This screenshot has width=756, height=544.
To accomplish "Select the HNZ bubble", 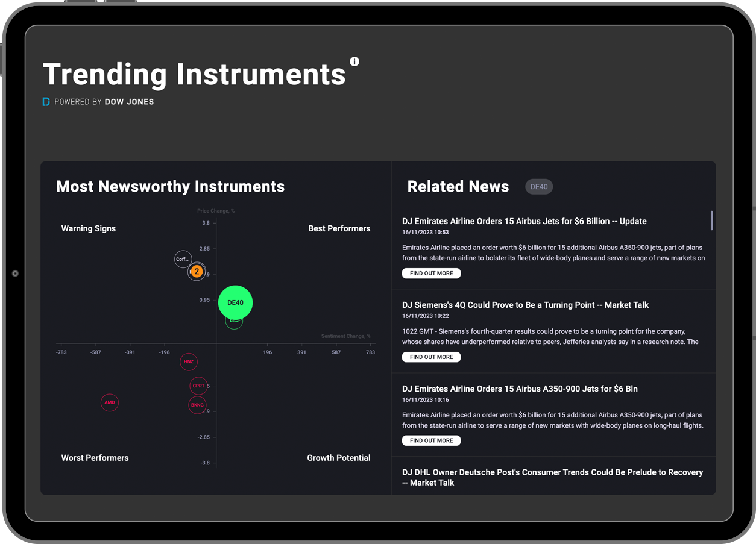I will tap(189, 362).
